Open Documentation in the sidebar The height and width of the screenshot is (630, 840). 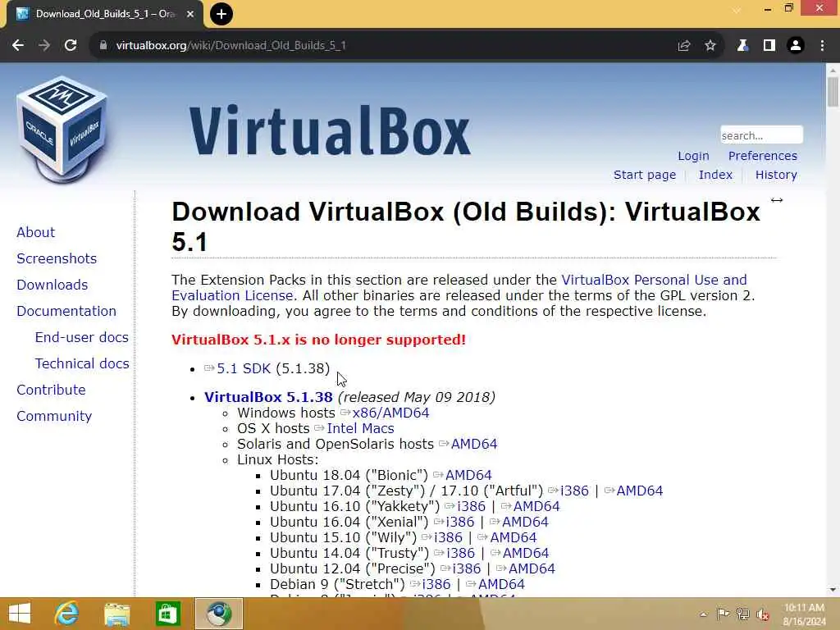coord(66,311)
